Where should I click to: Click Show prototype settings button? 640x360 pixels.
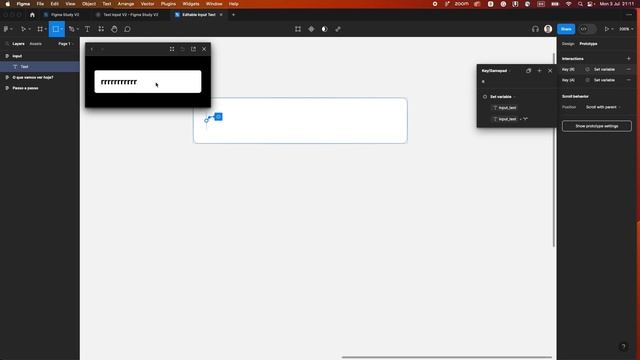596,126
